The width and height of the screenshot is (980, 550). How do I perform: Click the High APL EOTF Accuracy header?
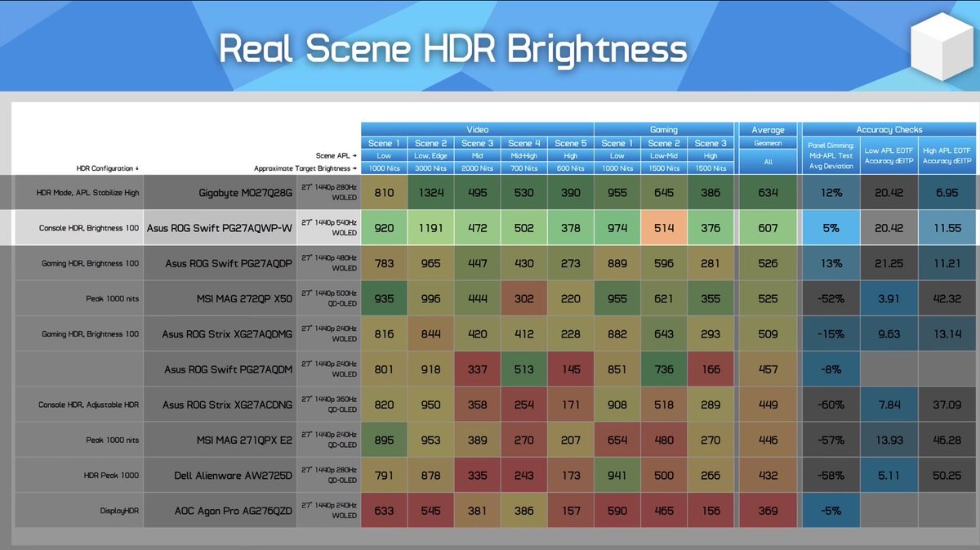(x=947, y=155)
